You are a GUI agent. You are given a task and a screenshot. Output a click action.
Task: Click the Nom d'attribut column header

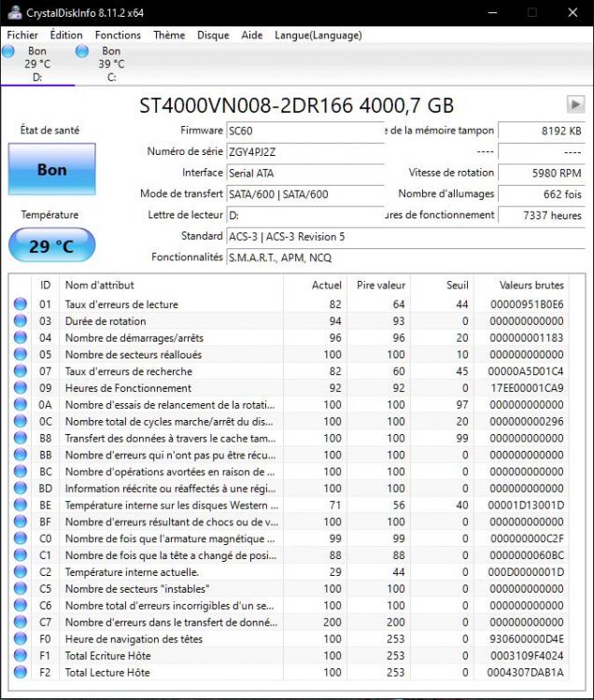click(99, 285)
